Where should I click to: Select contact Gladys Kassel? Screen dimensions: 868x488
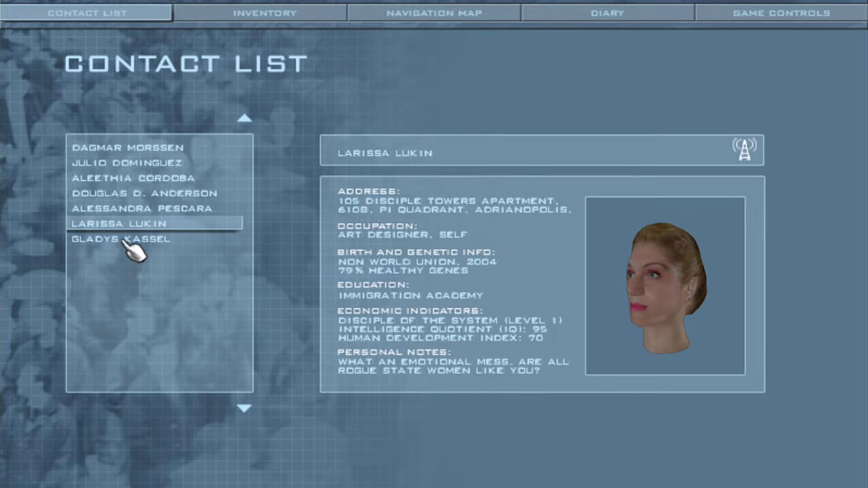121,239
